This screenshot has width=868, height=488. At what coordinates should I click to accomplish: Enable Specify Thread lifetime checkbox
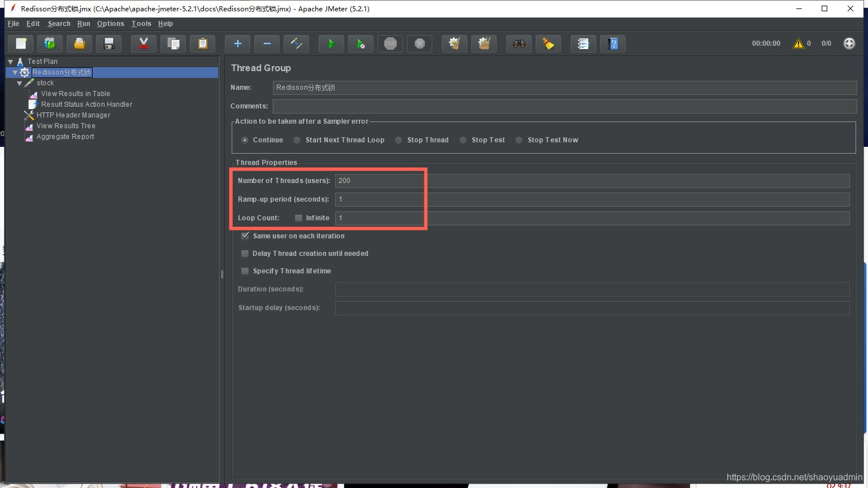coord(245,271)
